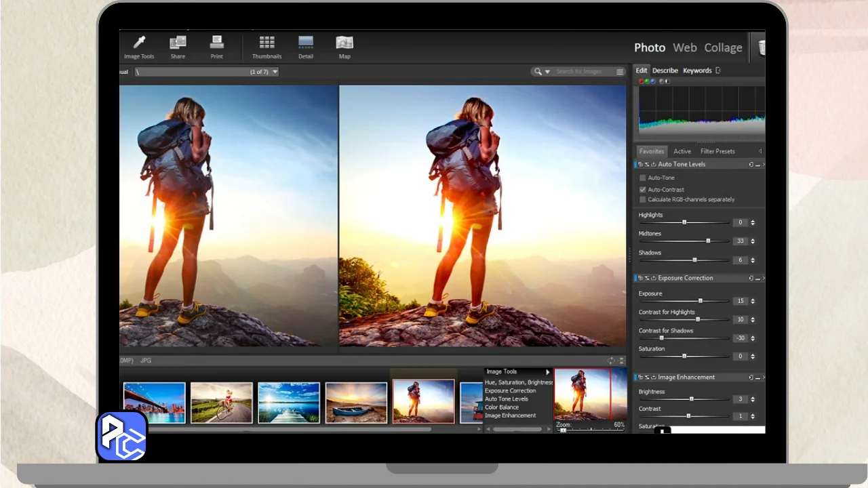
Task: Select the boat on beach thumbnail
Action: click(356, 402)
